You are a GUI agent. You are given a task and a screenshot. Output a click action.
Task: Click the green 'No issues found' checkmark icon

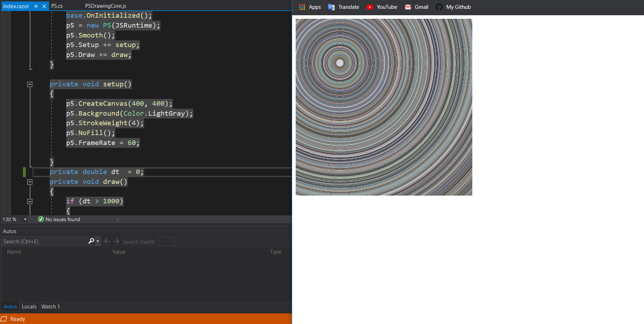(41, 219)
